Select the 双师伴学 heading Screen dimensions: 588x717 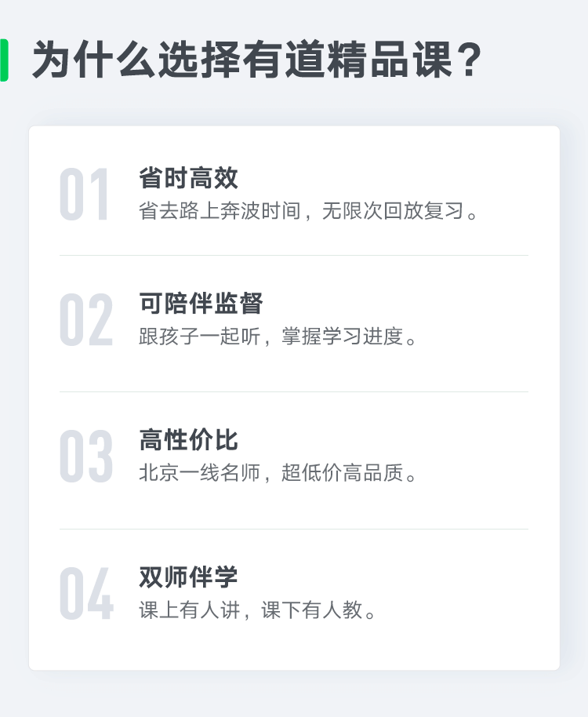pos(188,577)
